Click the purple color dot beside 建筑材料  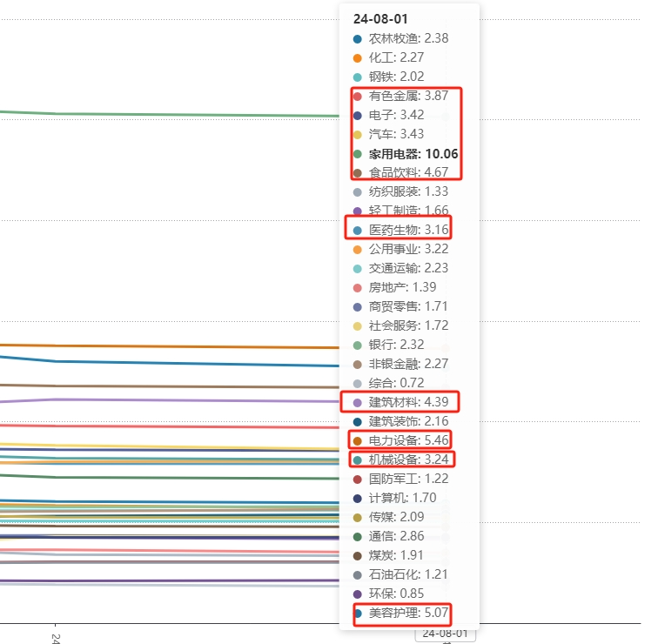point(358,403)
